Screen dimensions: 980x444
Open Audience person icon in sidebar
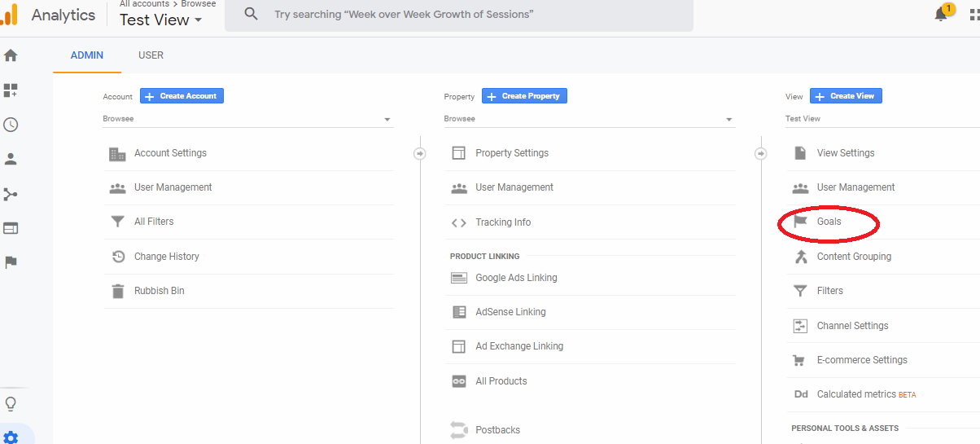pos(11,159)
